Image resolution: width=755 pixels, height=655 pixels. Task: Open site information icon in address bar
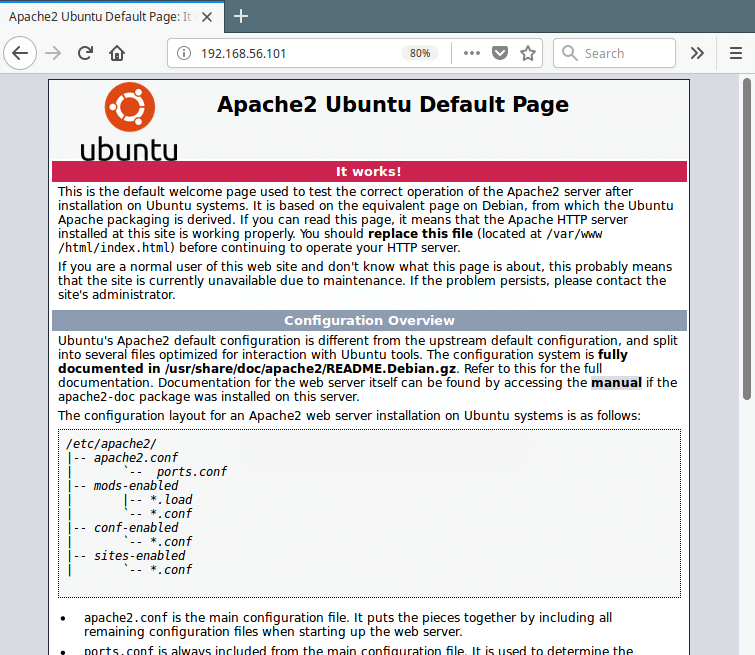(183, 53)
